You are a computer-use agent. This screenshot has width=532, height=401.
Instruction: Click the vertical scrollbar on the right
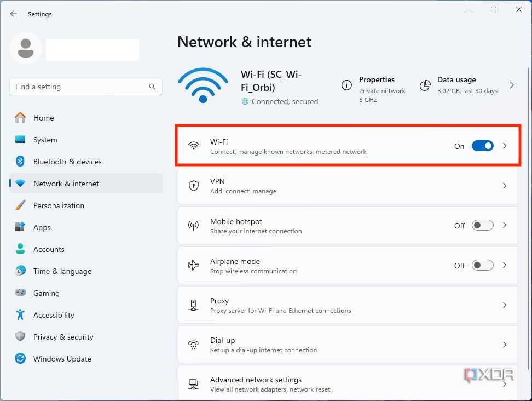coord(529,219)
